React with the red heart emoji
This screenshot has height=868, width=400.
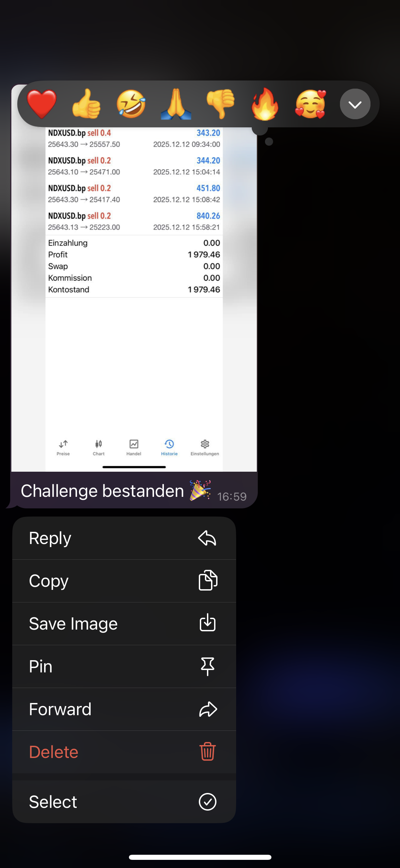(42, 104)
